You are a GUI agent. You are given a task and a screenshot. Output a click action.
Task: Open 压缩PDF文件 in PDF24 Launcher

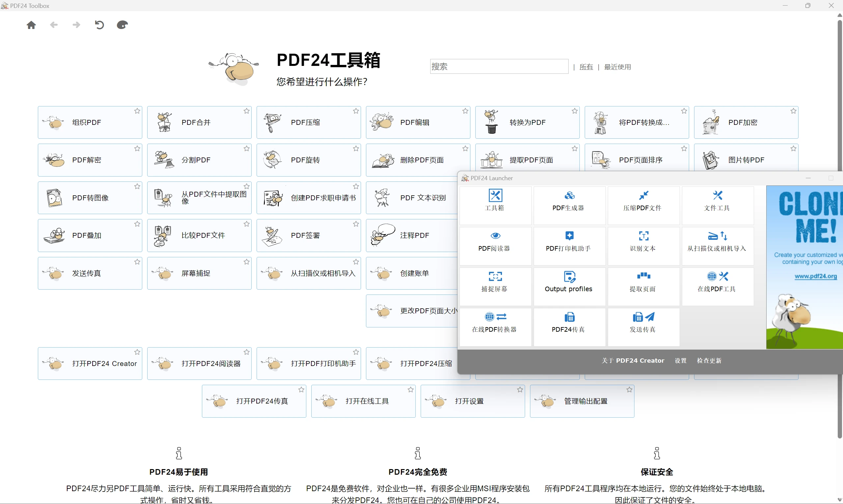[x=643, y=206]
